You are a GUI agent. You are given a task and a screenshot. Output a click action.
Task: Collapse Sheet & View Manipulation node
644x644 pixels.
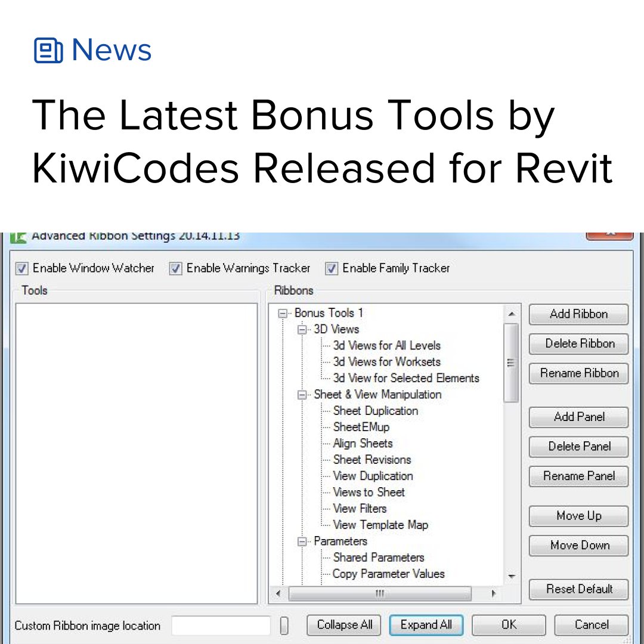(x=302, y=395)
